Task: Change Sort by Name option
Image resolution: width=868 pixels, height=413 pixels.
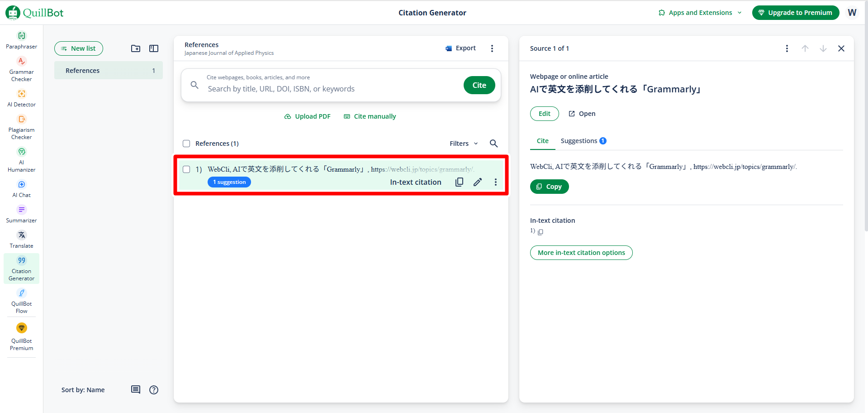Action: coord(83,390)
